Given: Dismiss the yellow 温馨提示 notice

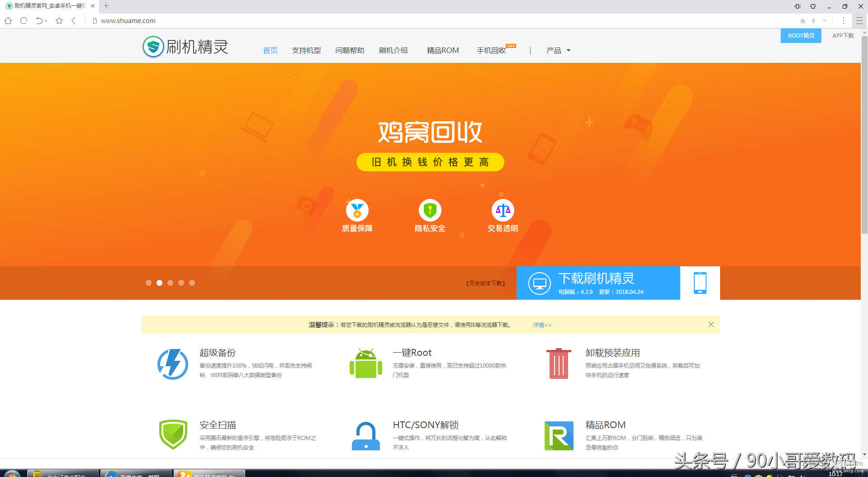Looking at the screenshot, I should point(711,325).
